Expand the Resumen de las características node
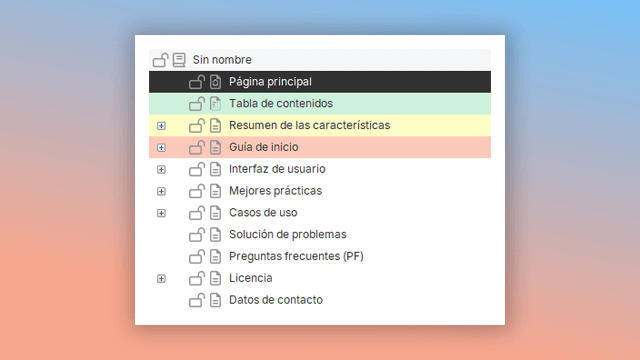Viewport: 640px width, 360px height. coord(161,126)
